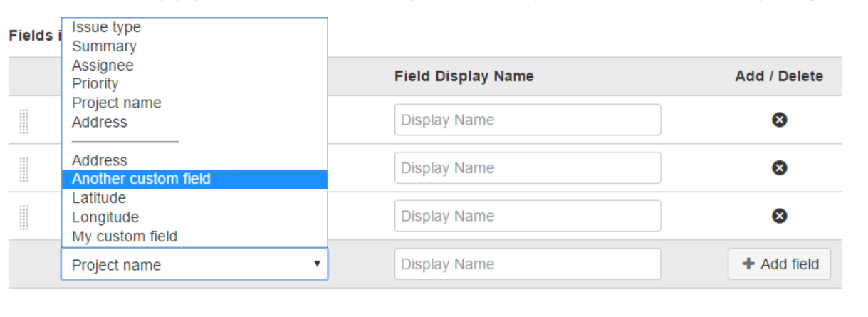Click the second row drag handle
Viewport: 868px width, 317px height.
(23, 168)
